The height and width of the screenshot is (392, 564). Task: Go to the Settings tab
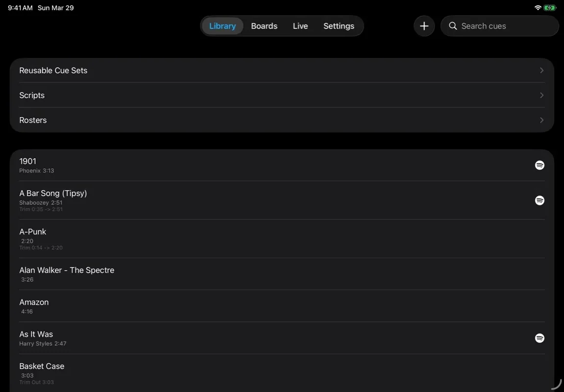(339, 25)
